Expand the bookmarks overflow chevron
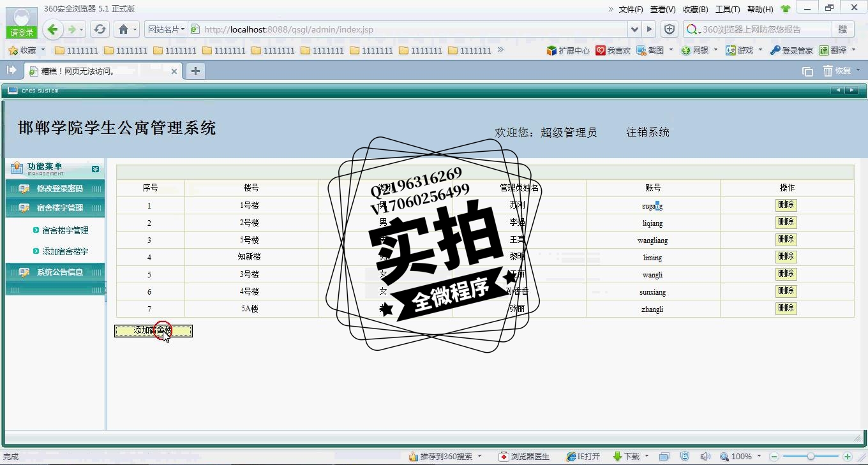This screenshot has height=465, width=868. (500, 50)
